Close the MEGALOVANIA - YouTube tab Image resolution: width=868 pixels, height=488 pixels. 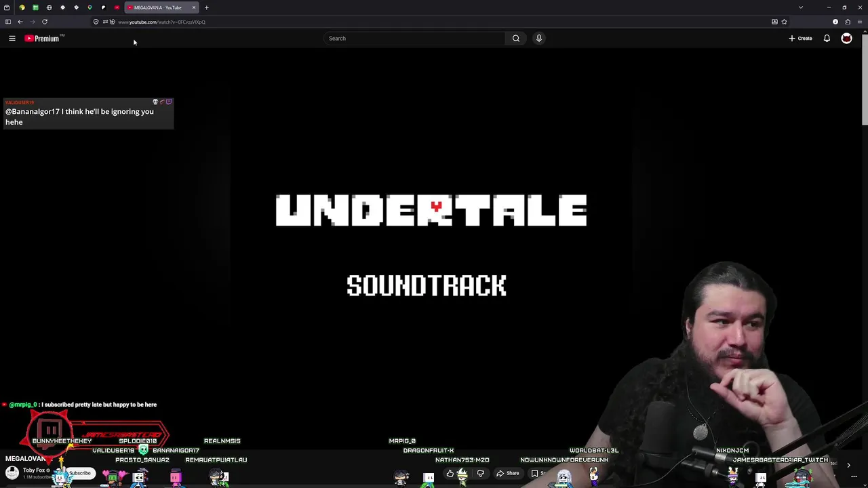click(193, 7)
